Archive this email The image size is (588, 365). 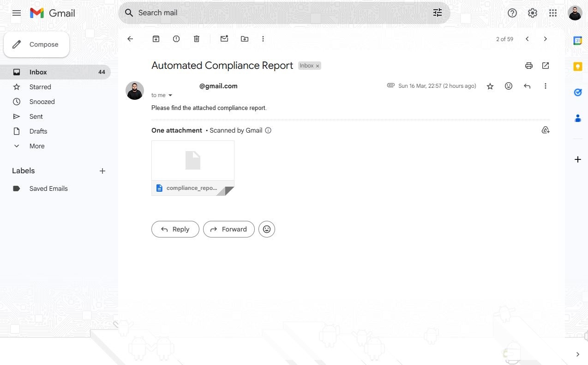tap(156, 39)
